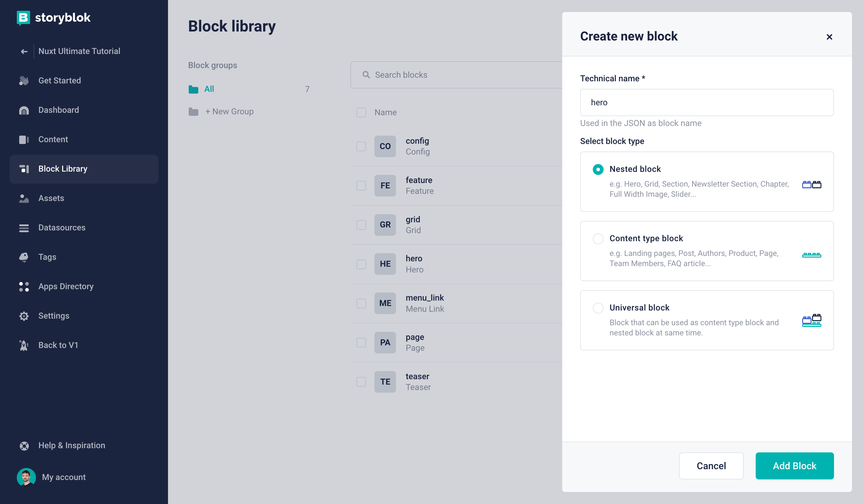The image size is (864, 504).
Task: Click the teaser block name
Action: (417, 376)
